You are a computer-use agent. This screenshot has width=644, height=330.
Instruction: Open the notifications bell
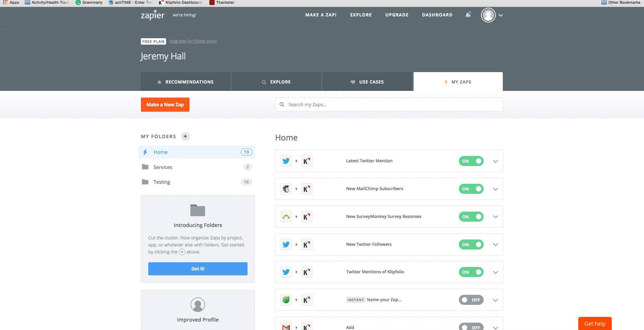[x=468, y=15]
